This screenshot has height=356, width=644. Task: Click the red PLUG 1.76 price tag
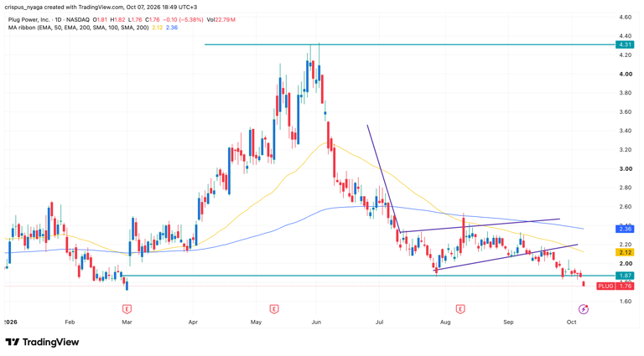click(x=615, y=286)
